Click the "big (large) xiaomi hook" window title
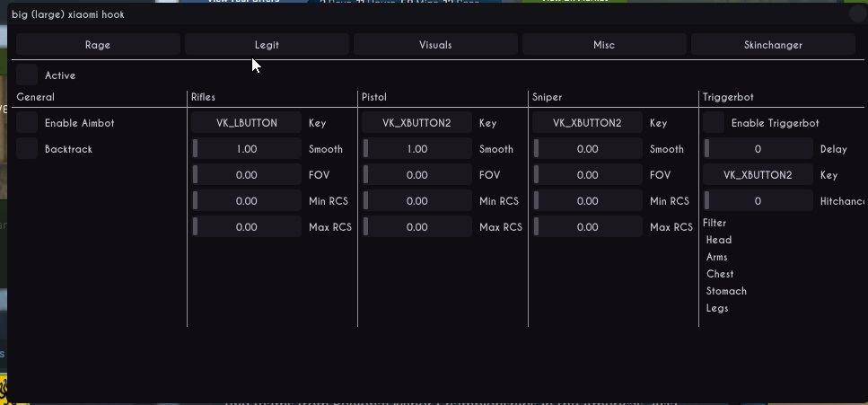The height and width of the screenshot is (405, 868). [x=68, y=14]
